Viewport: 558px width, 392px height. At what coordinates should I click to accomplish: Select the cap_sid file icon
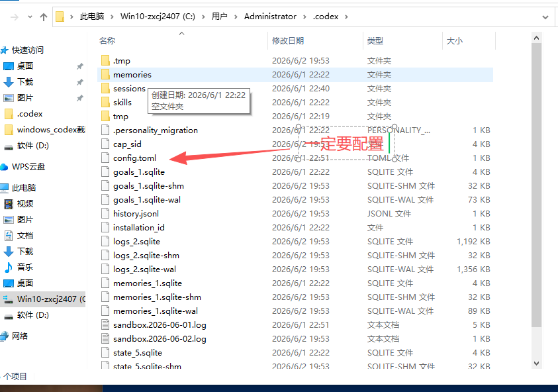tap(105, 144)
